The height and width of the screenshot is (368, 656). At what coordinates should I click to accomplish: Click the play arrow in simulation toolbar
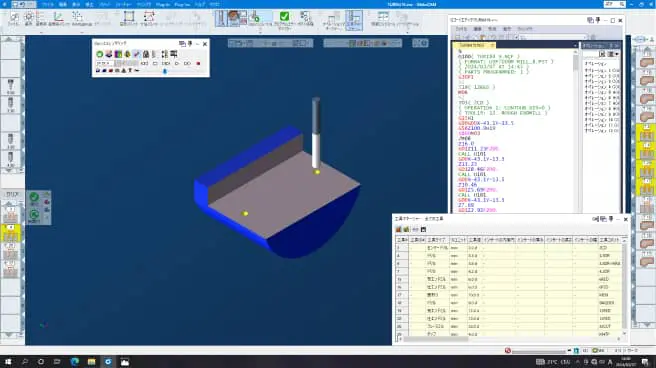tap(177, 64)
